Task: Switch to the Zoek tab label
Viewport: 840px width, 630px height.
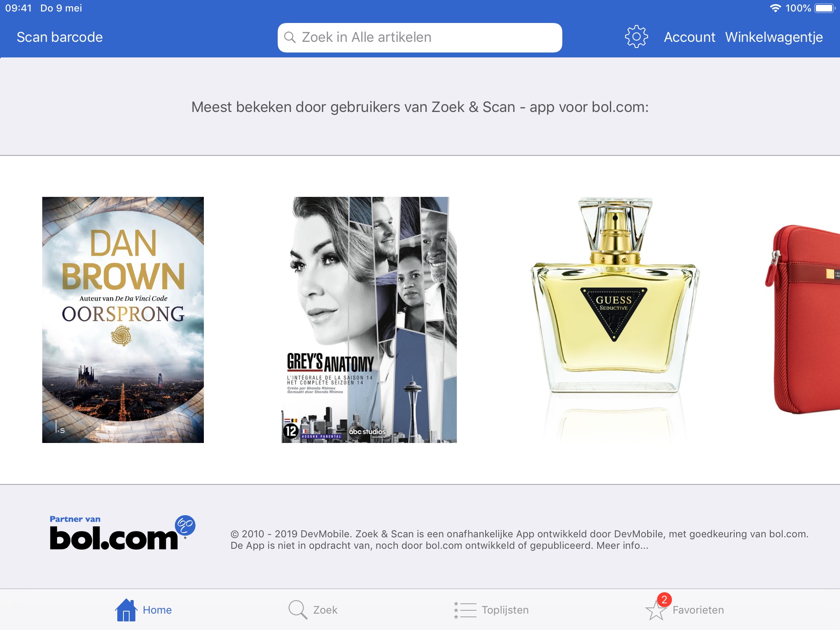Action: tap(325, 610)
